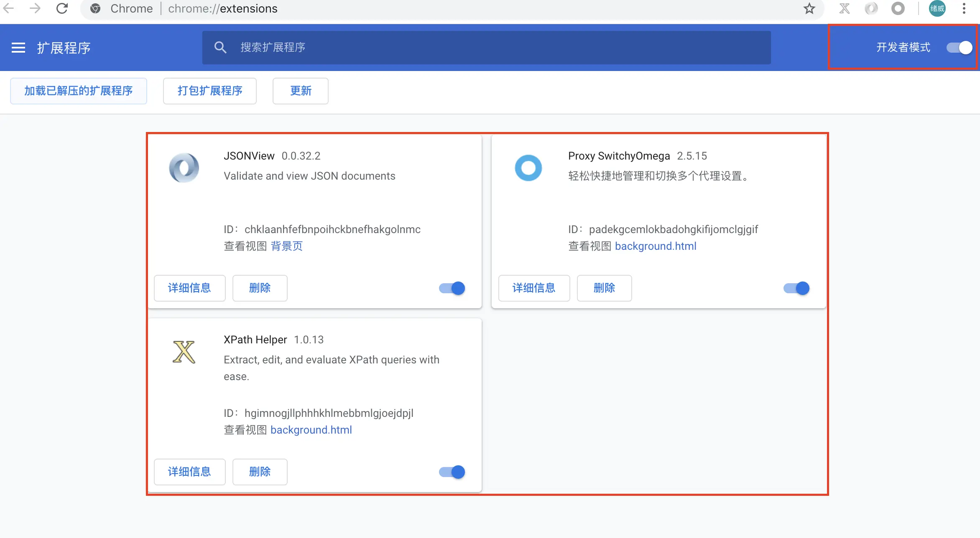Click Proxy SwitchyOmega toolbar extension icon
Screen dimensions: 980x538
pyautogui.click(x=898, y=8)
